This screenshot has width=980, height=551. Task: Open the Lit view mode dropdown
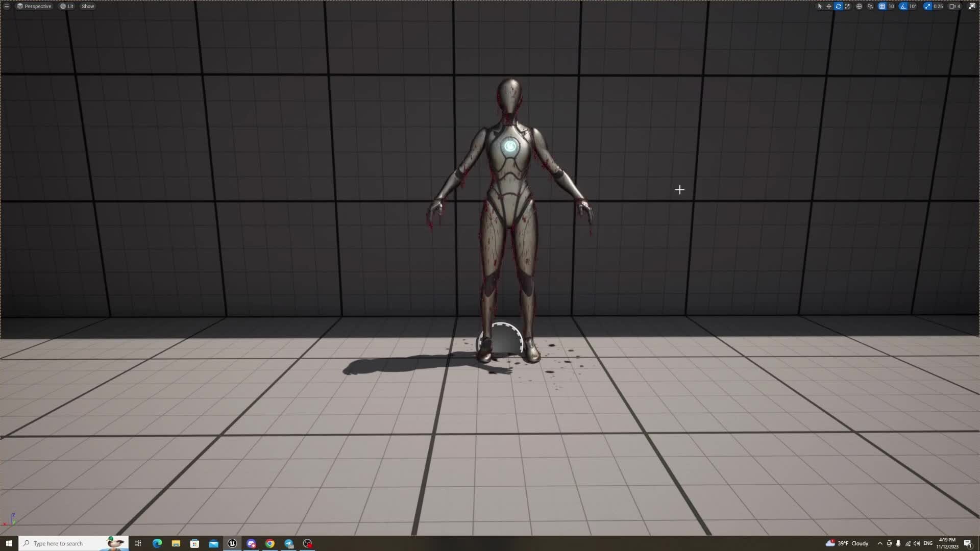[67, 6]
